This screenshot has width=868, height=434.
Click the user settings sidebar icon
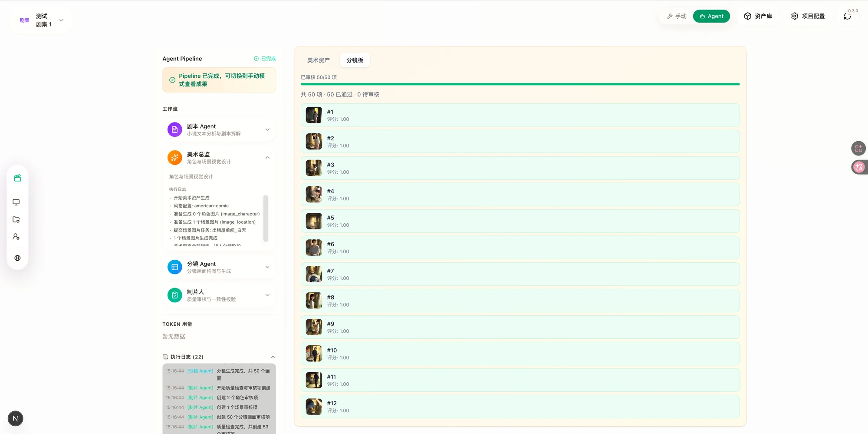pyautogui.click(x=16, y=237)
